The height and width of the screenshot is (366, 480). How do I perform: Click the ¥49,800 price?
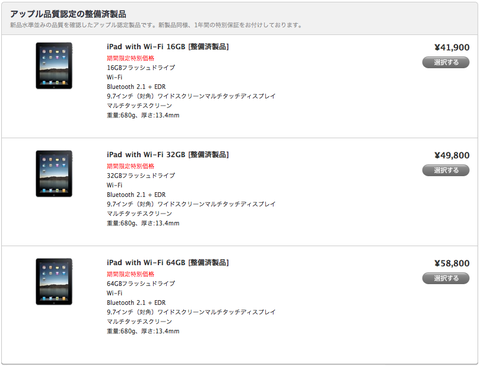452,155
